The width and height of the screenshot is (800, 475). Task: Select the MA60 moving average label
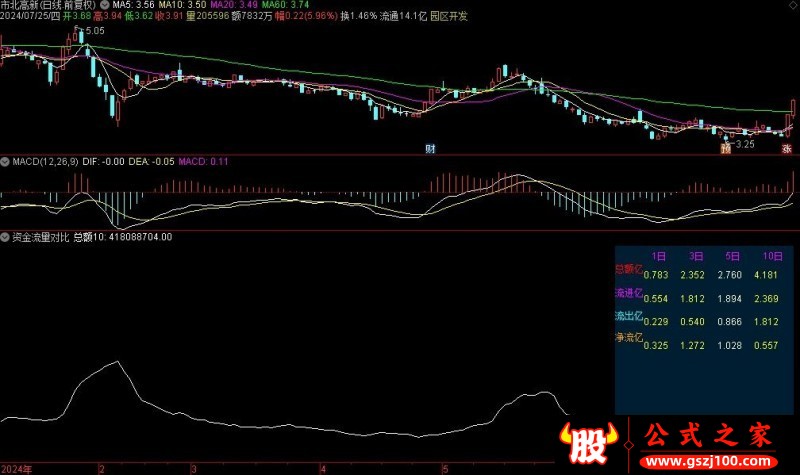pos(272,5)
